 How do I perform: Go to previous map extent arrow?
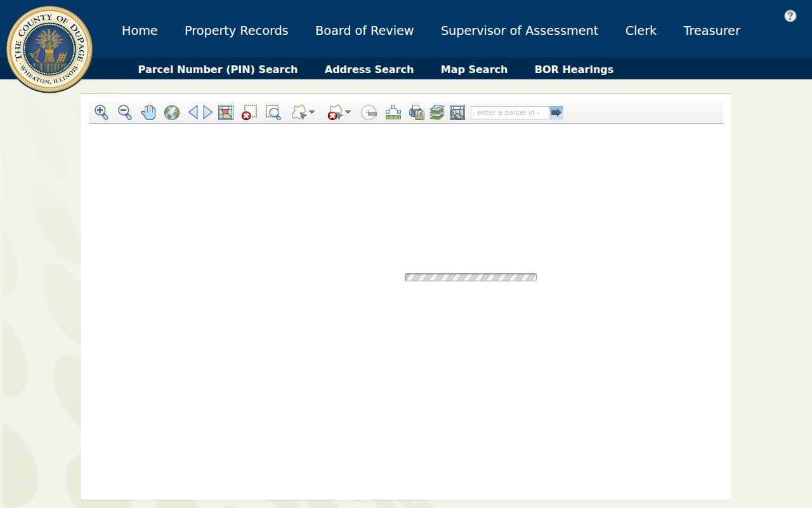[x=193, y=112]
